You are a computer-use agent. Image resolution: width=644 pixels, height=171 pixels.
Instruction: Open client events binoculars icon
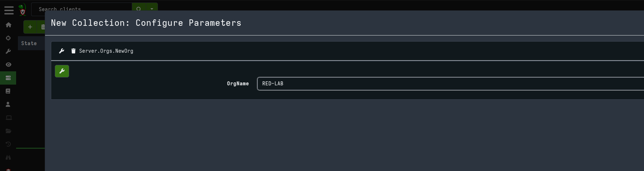[x=8, y=157]
